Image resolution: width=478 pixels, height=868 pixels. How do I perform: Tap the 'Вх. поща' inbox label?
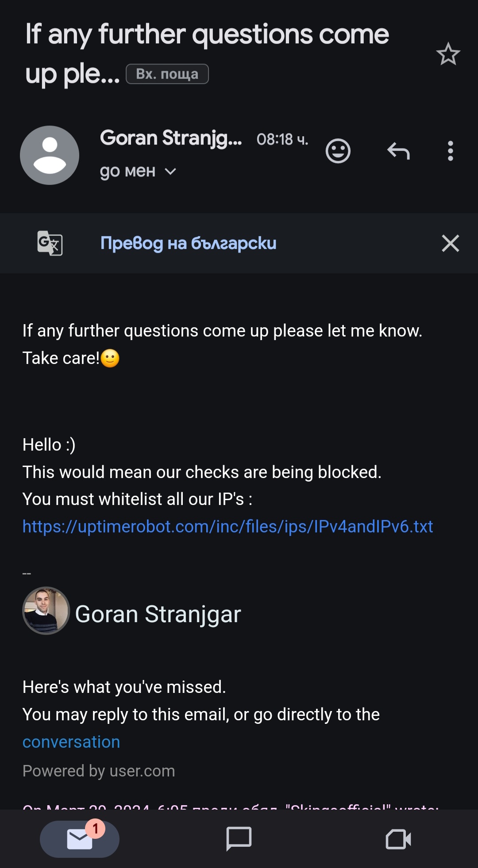(167, 74)
